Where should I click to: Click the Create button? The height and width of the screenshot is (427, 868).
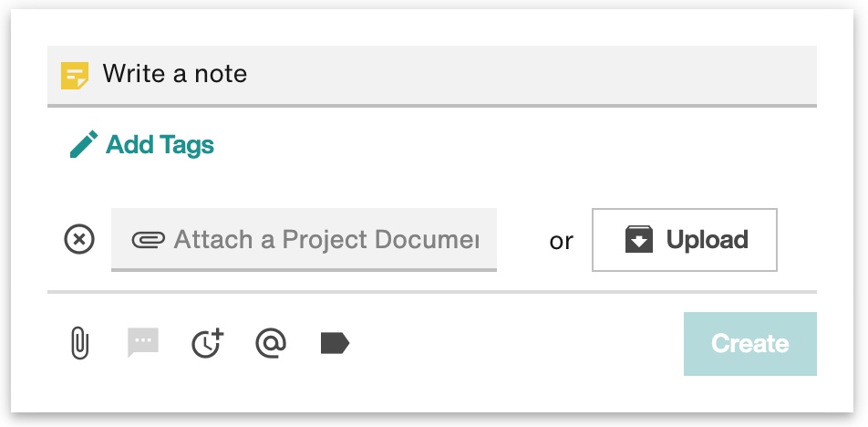(x=750, y=344)
